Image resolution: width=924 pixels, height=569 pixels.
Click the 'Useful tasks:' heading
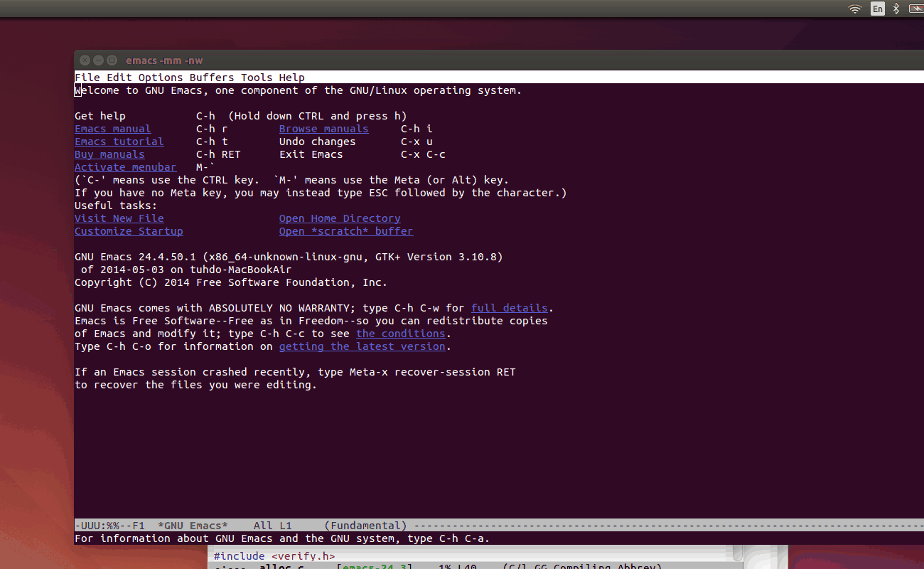[116, 206]
